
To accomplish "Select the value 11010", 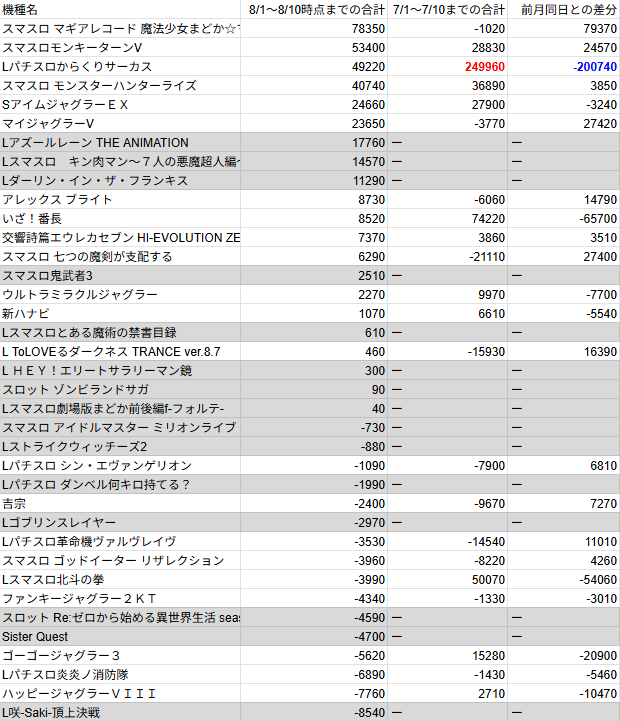I will point(601,542).
